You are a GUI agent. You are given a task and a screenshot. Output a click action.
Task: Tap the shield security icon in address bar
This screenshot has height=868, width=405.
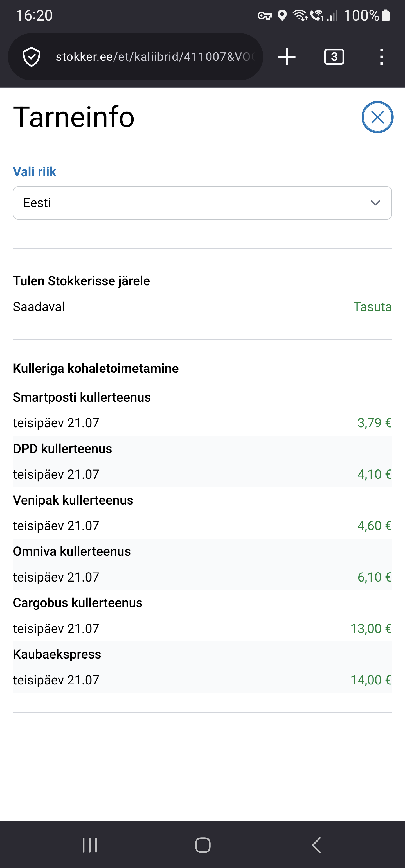tap(31, 57)
